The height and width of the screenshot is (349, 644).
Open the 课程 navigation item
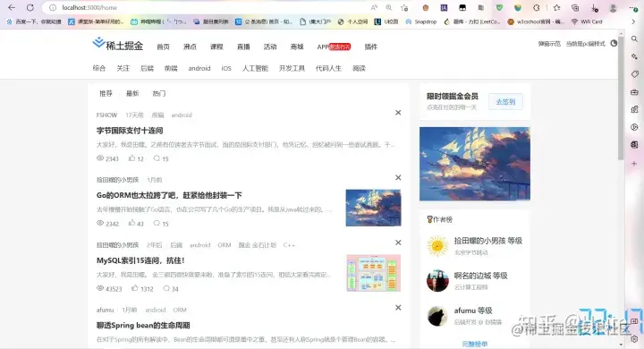click(x=216, y=47)
